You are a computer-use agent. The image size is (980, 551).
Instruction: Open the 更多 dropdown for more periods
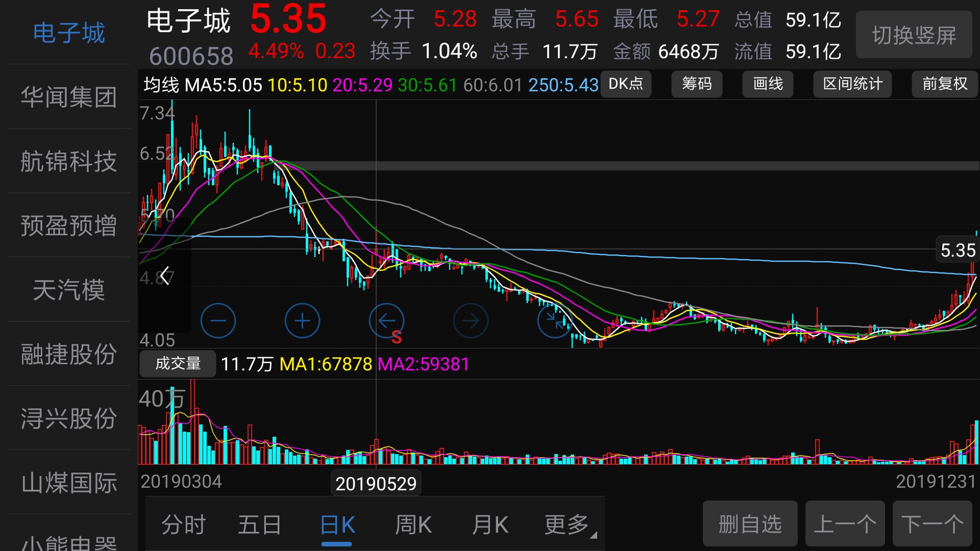coord(570,524)
